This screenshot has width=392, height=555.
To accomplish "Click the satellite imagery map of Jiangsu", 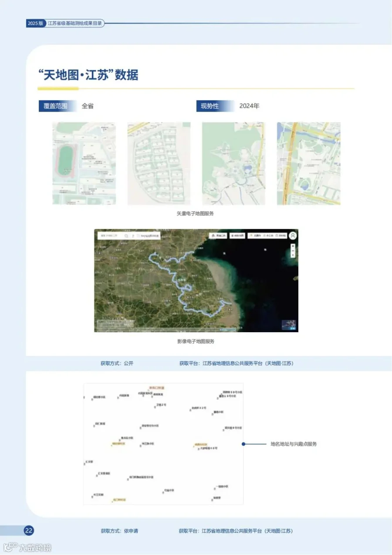I will [196, 280].
